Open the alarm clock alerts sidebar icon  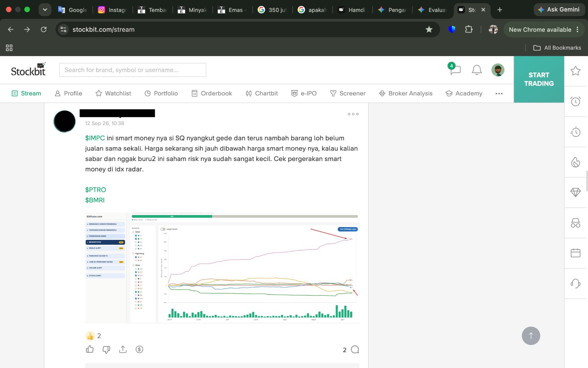(575, 101)
